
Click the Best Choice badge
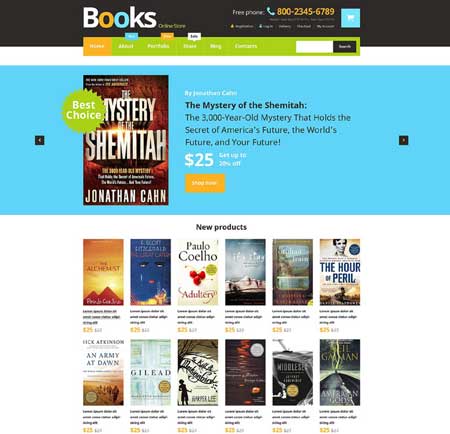pyautogui.click(x=84, y=110)
